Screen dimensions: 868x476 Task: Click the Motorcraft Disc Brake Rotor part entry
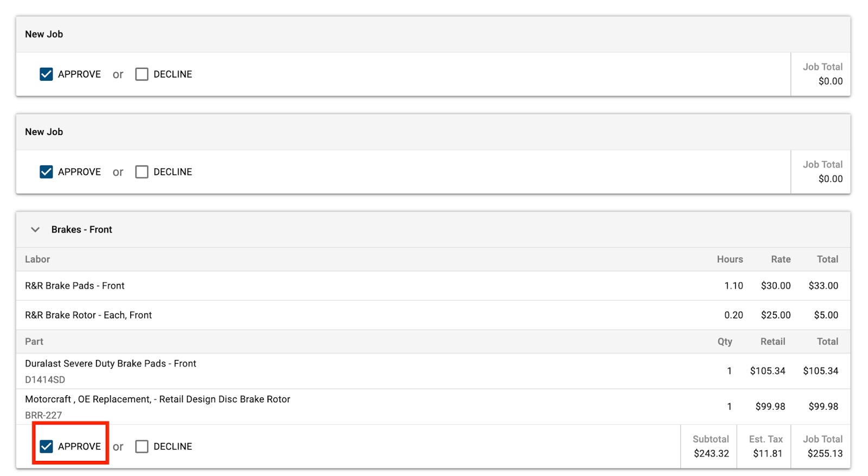(158, 399)
